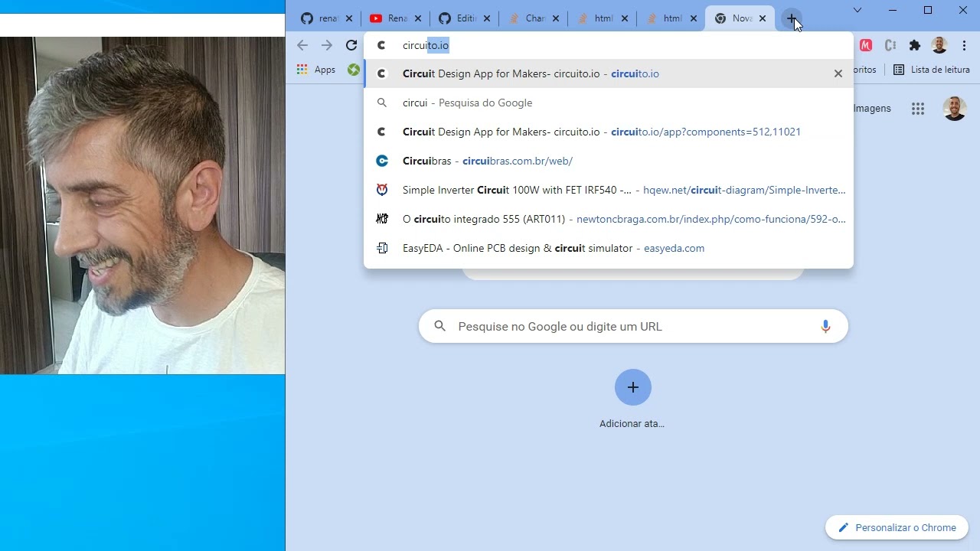Open the GitHub 'Editi' tab
980x551 pixels.
tap(458, 18)
